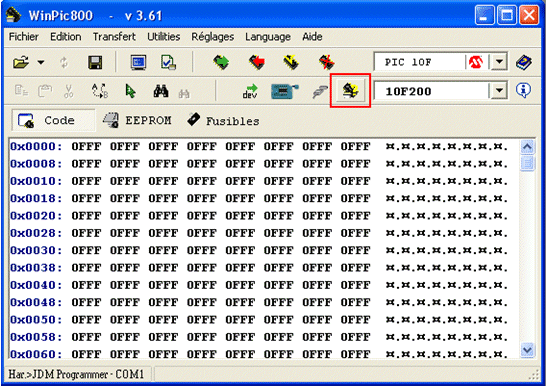Click the scrollbar down arrow in hex view
Viewport: 546px width, 387px height.
pyautogui.click(x=527, y=349)
